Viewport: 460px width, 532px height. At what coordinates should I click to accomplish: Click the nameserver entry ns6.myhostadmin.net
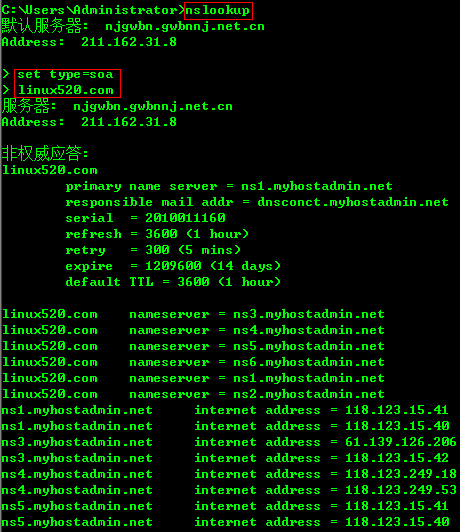(x=309, y=362)
